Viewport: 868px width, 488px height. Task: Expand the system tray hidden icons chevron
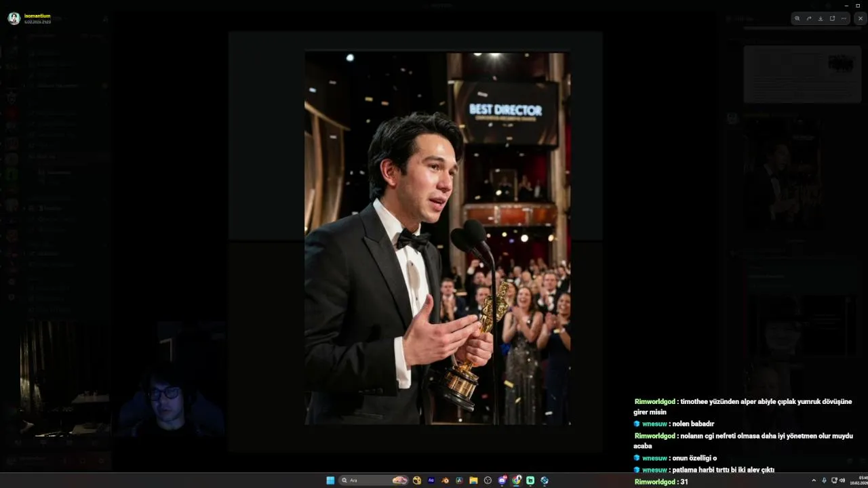(814, 481)
